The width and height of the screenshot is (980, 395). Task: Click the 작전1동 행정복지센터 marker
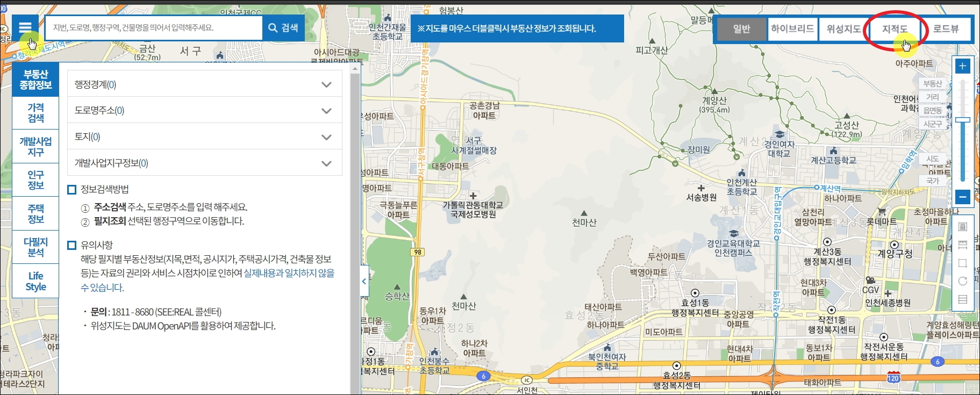click(832, 310)
